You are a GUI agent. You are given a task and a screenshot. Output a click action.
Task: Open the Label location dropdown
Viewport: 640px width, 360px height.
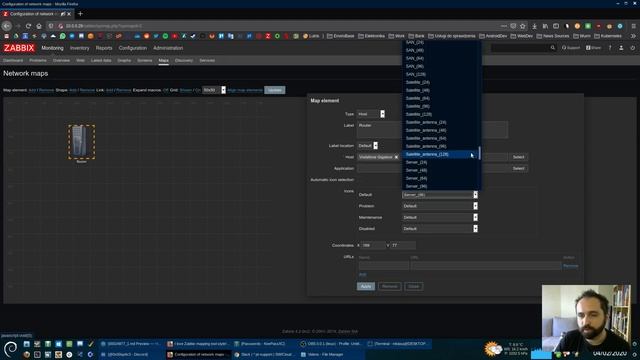coord(367,146)
